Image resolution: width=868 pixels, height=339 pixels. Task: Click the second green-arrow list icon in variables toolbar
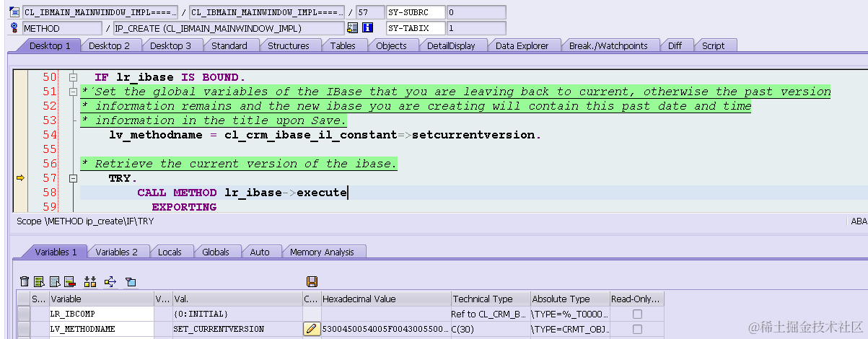54,281
